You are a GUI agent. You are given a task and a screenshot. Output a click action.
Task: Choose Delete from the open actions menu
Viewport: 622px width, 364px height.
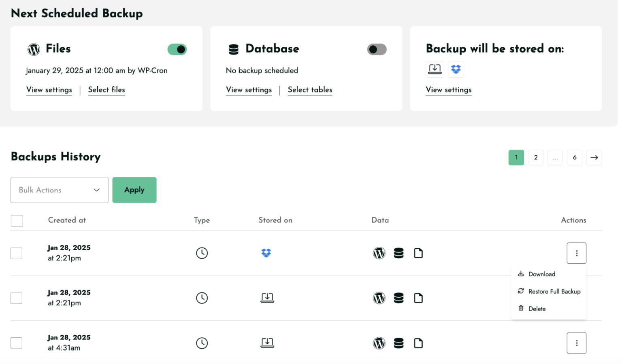tap(537, 308)
